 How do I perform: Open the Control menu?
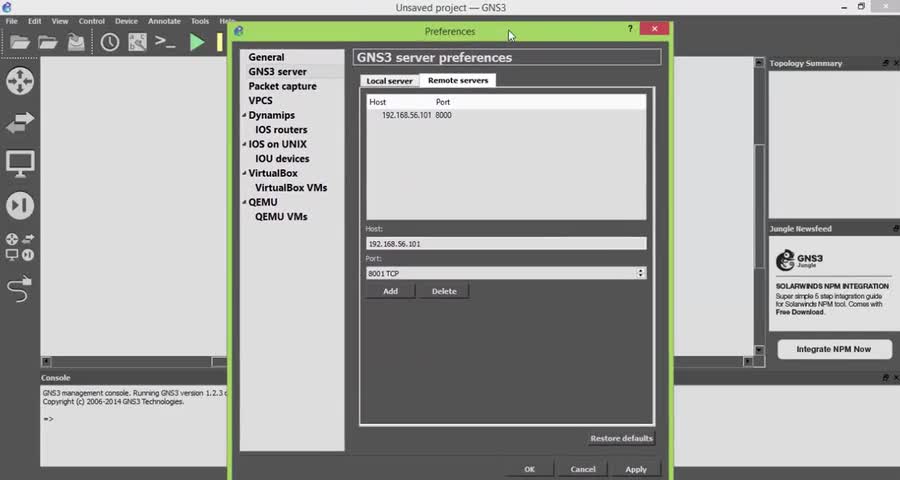92,21
